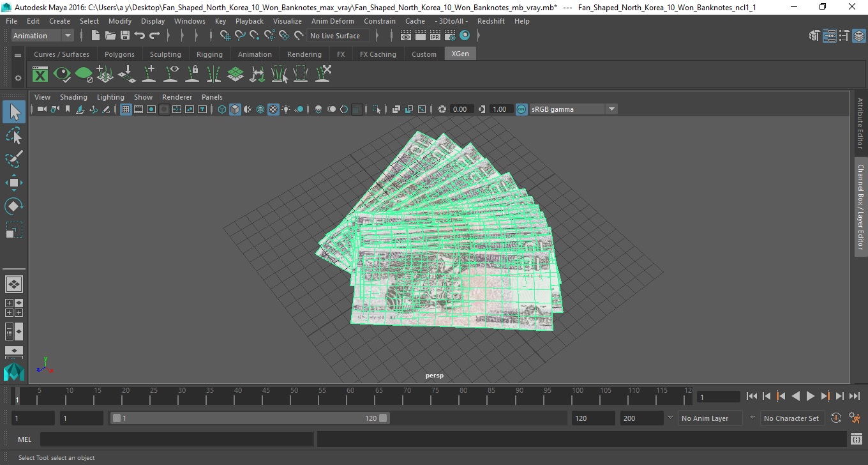Toggle Snap to points magnet
This screenshot has height=465, width=868.
click(x=255, y=36)
